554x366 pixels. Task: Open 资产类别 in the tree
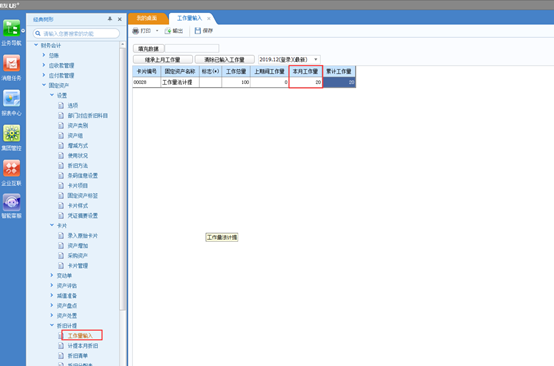coord(78,125)
